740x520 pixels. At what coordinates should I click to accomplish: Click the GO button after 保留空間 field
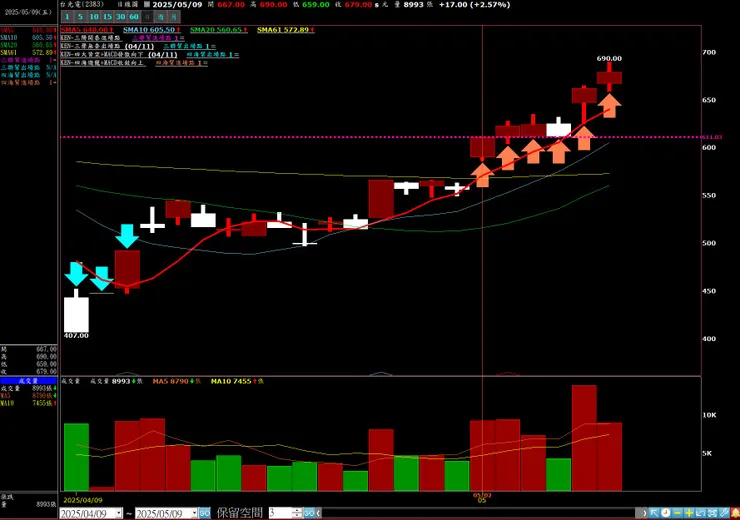tap(309, 513)
